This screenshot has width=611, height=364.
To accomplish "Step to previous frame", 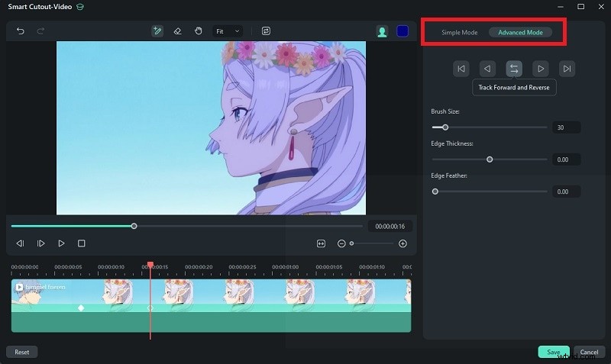I will point(21,243).
